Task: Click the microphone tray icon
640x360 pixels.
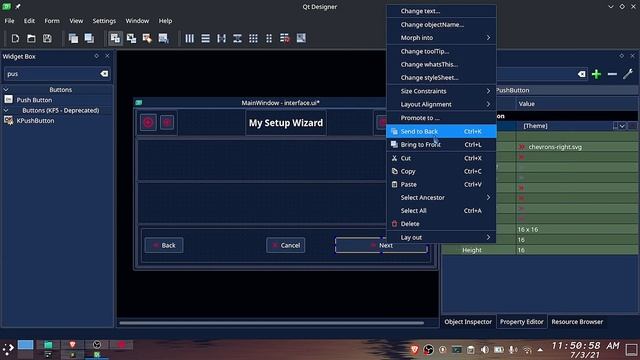Action: [x=513, y=350]
